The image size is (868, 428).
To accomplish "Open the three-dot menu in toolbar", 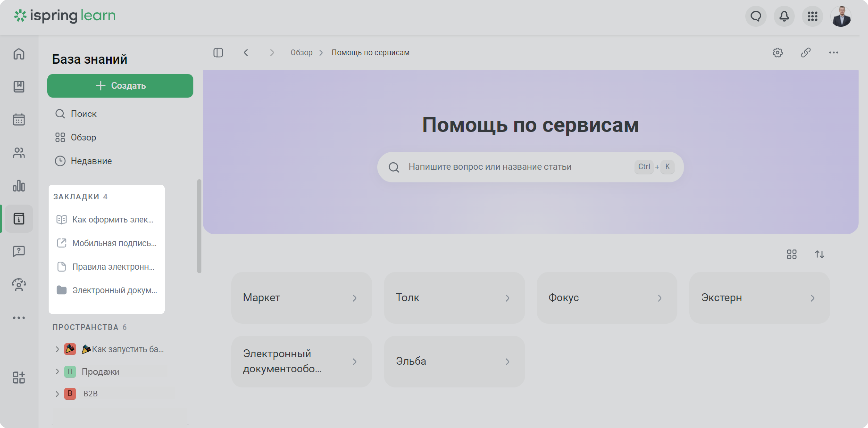I will pos(834,53).
